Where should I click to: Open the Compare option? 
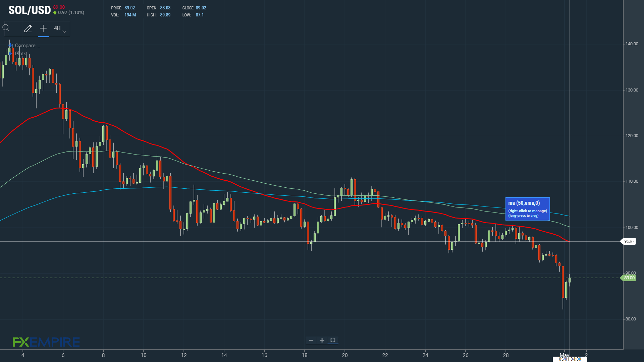pos(28,46)
